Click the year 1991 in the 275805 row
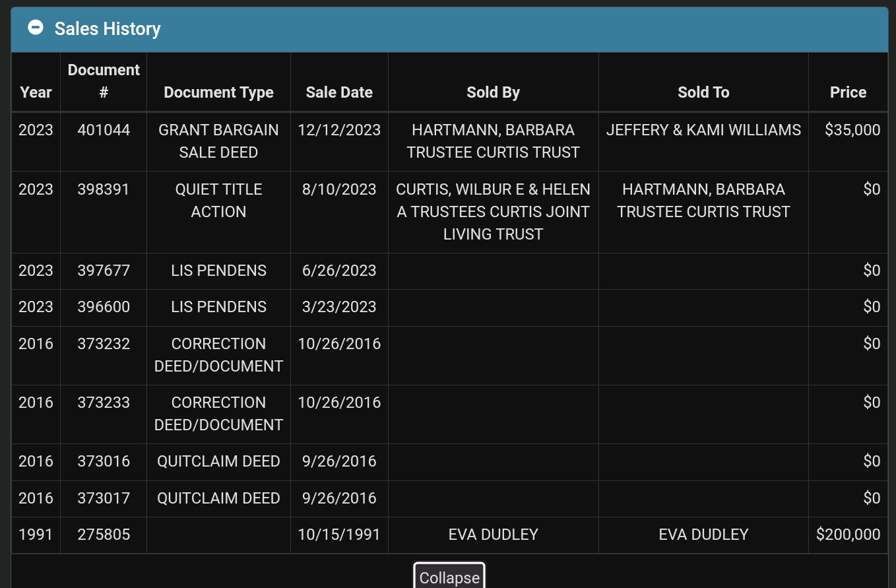 pyautogui.click(x=36, y=535)
